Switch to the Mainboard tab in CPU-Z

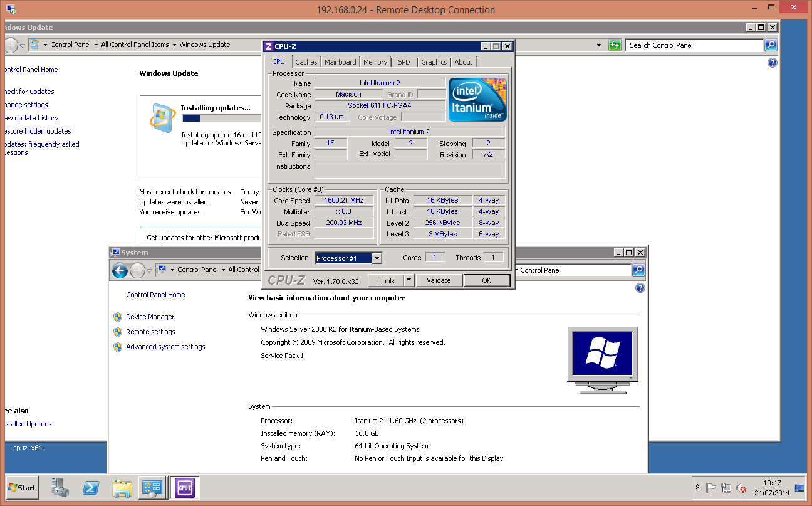pos(340,62)
